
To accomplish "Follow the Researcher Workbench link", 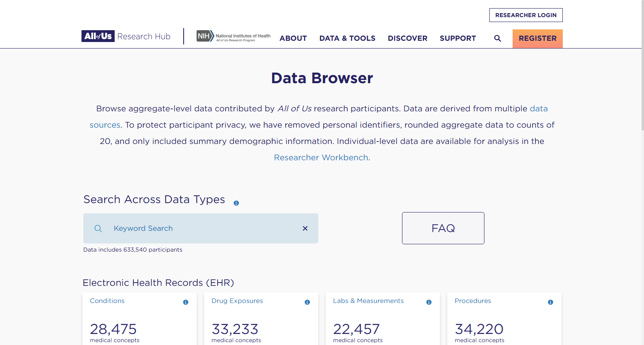I will (x=321, y=157).
